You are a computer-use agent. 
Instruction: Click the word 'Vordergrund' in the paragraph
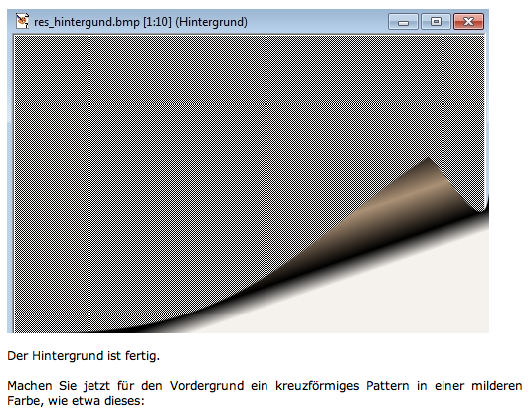tap(207, 386)
